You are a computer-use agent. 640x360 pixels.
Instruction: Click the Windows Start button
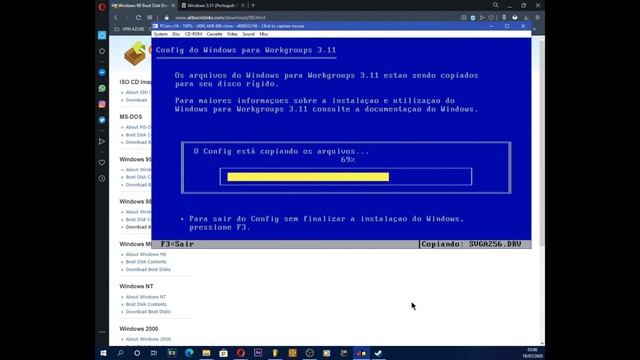pyautogui.click(x=103, y=353)
